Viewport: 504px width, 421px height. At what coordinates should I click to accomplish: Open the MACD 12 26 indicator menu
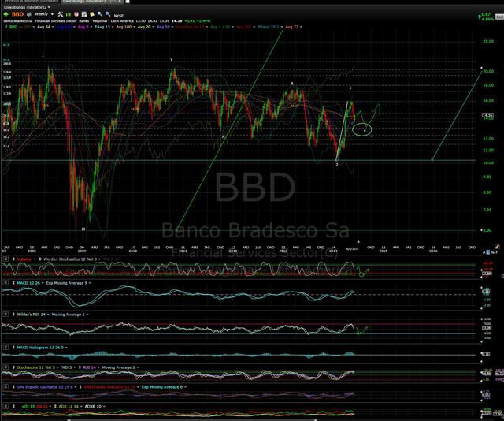(31, 283)
